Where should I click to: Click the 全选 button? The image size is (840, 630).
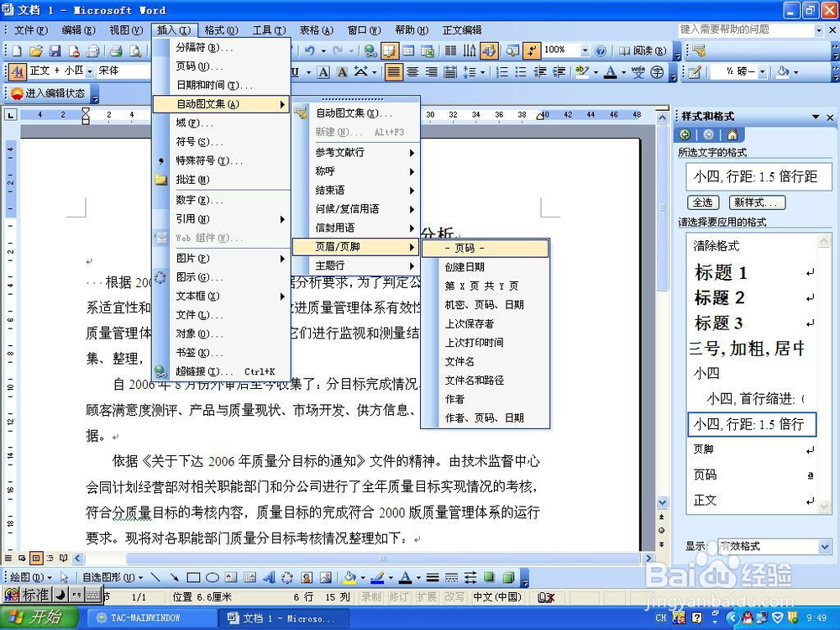(702, 202)
